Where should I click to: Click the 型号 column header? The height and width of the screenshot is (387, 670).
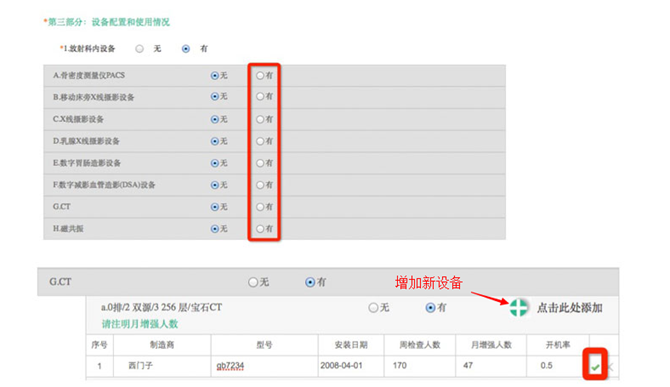pyautogui.click(x=264, y=345)
